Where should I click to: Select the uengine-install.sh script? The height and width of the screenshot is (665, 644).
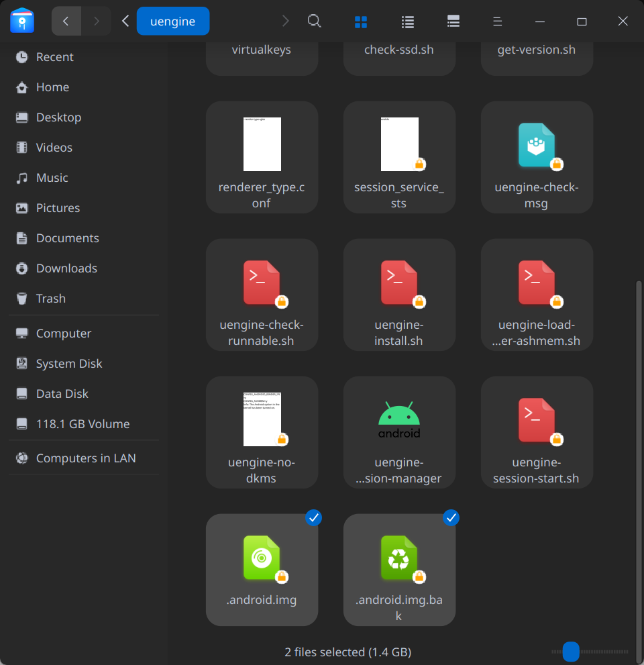pyautogui.click(x=399, y=295)
